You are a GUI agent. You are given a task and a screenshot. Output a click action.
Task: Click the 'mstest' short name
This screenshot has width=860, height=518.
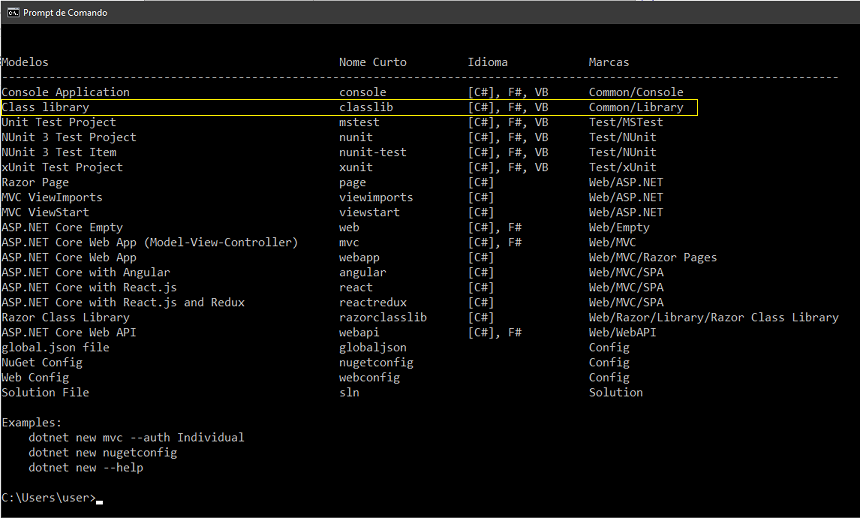coord(359,122)
